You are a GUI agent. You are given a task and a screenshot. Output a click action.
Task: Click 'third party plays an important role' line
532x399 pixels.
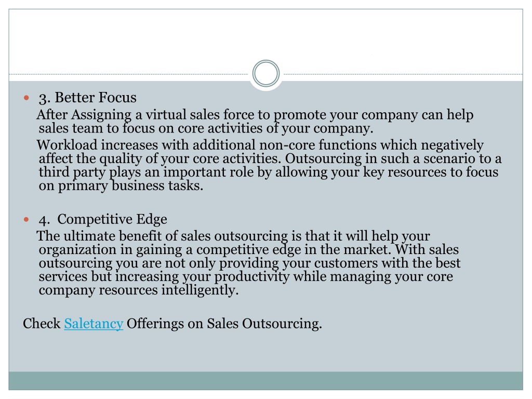click(x=269, y=172)
